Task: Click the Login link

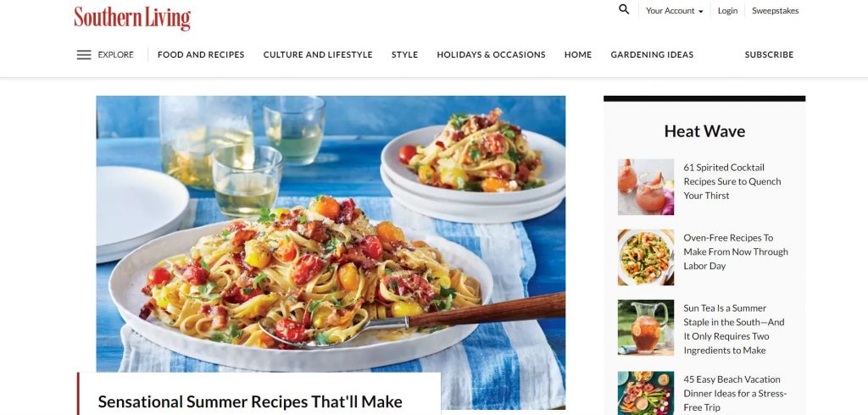Action: pos(727,10)
